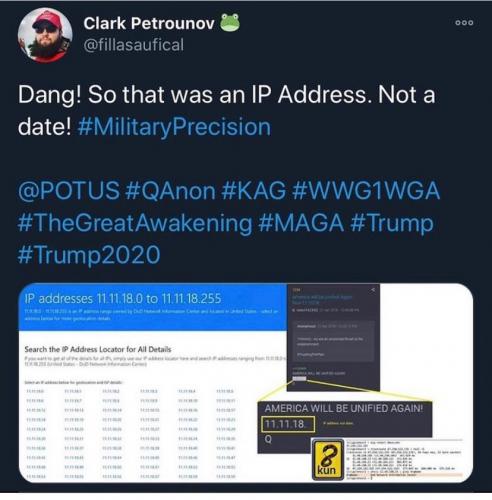Viewport: 492px width, 500px height.
Task: Click the highlighted 11.11.18. box
Action: pos(288,424)
